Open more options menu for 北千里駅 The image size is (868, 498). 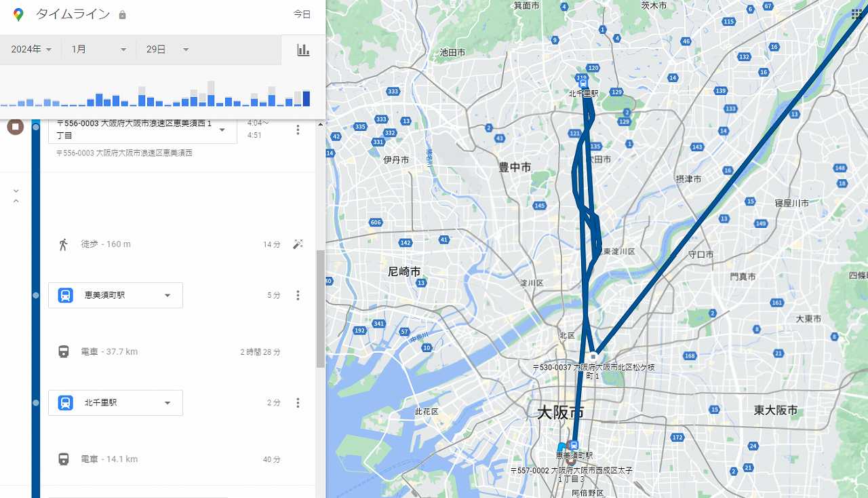pos(297,403)
